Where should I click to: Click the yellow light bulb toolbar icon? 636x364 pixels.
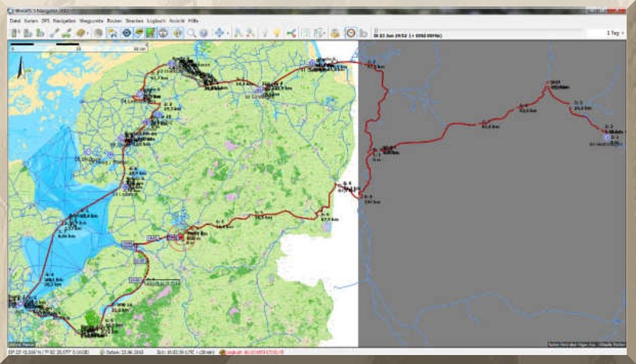pyautogui.click(x=276, y=33)
